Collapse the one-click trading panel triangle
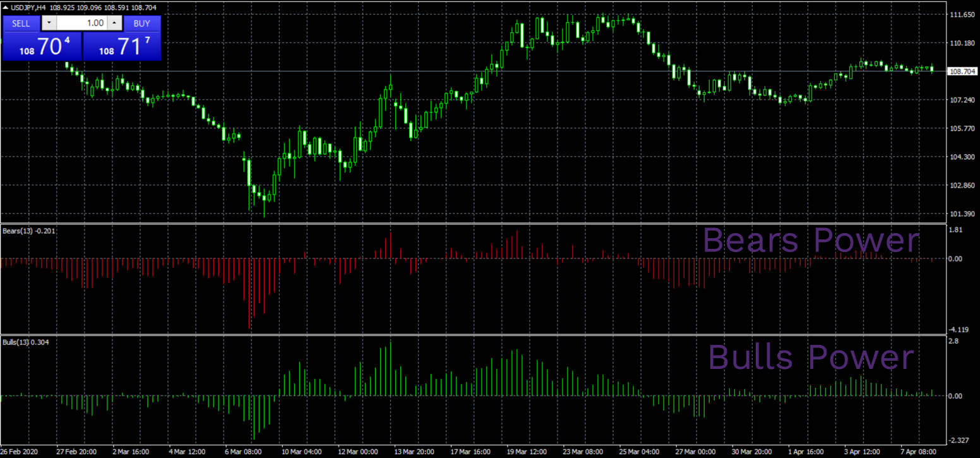The height and width of the screenshot is (458, 980). coord(6,7)
